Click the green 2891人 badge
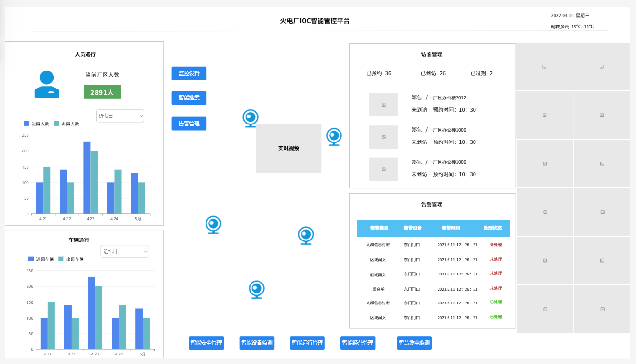Viewport: 636px width, 364px height. 102,92
